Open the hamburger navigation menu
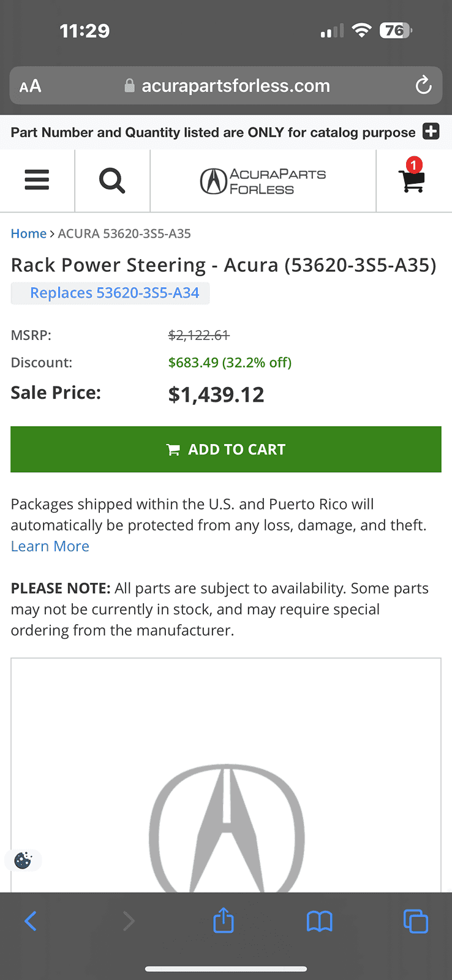Screen dimensions: 452x980 coord(37,180)
